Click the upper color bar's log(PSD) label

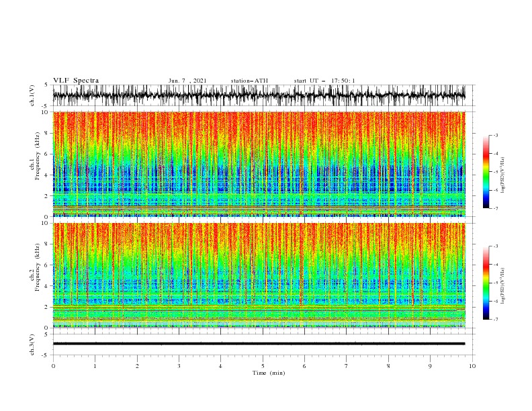coord(503,175)
